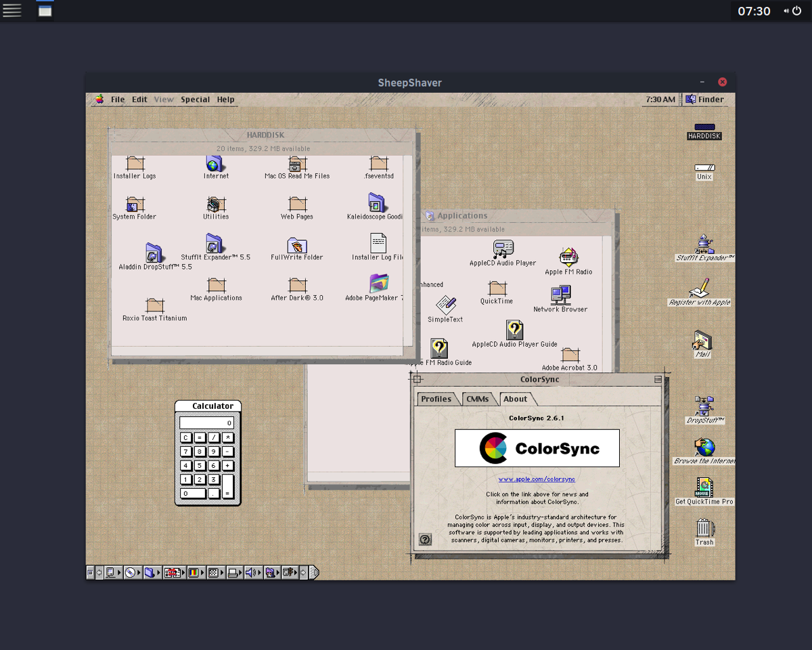Expand the CD player control strip module
This screenshot has height=650, width=812.
tap(130, 573)
